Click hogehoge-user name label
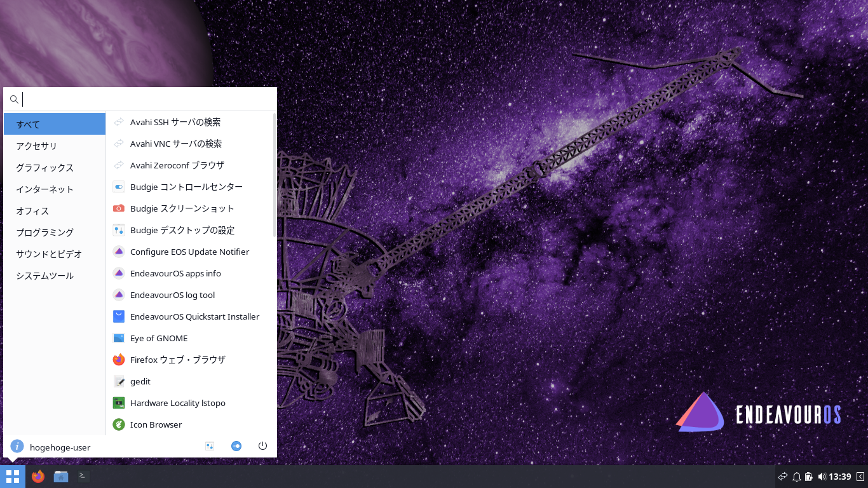This screenshot has height=488, width=868. coord(60,447)
